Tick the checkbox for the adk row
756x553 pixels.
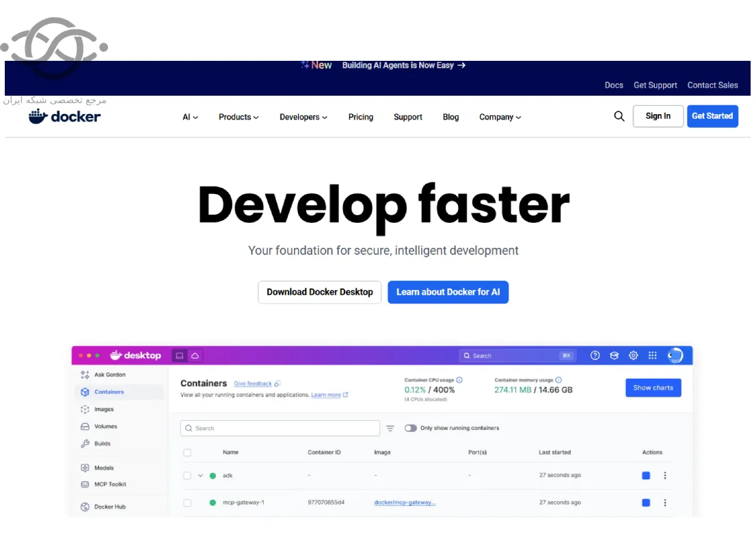click(x=187, y=476)
